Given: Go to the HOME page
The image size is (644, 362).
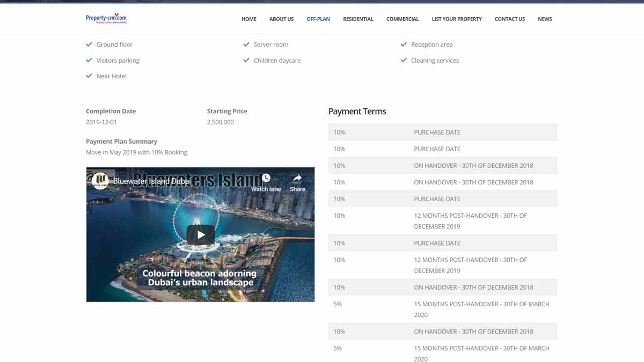Looking at the screenshot, I should point(249,19).
